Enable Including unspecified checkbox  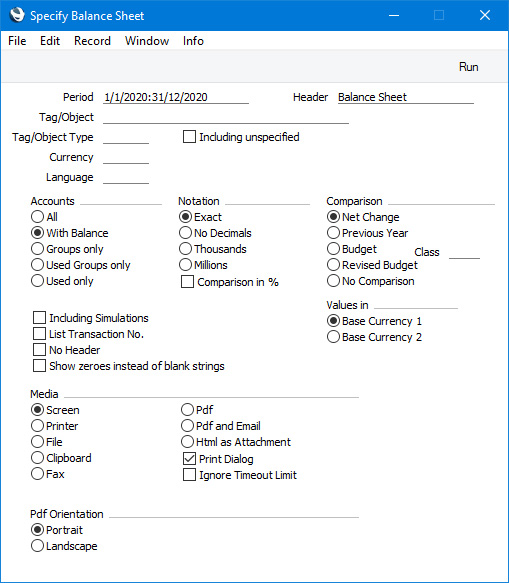(189, 137)
